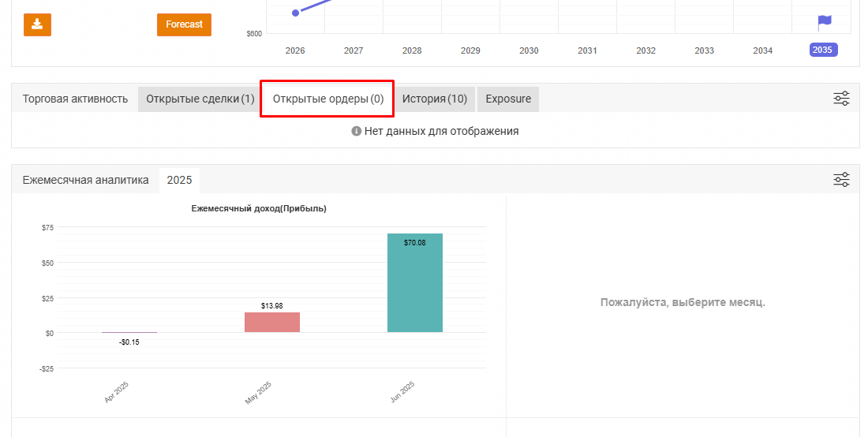Click the $13.98 value label
868x437 pixels.
click(x=271, y=305)
